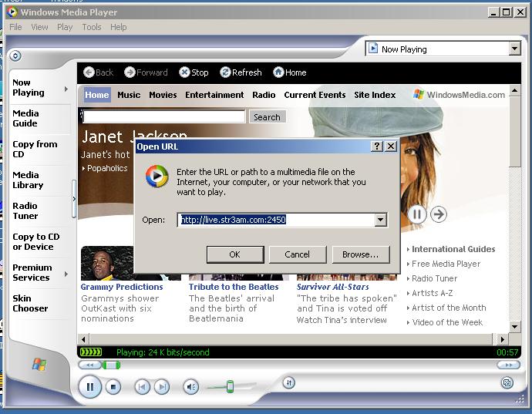The height and width of the screenshot is (414, 532).
Task: Skip to the next track
Action: (162, 387)
